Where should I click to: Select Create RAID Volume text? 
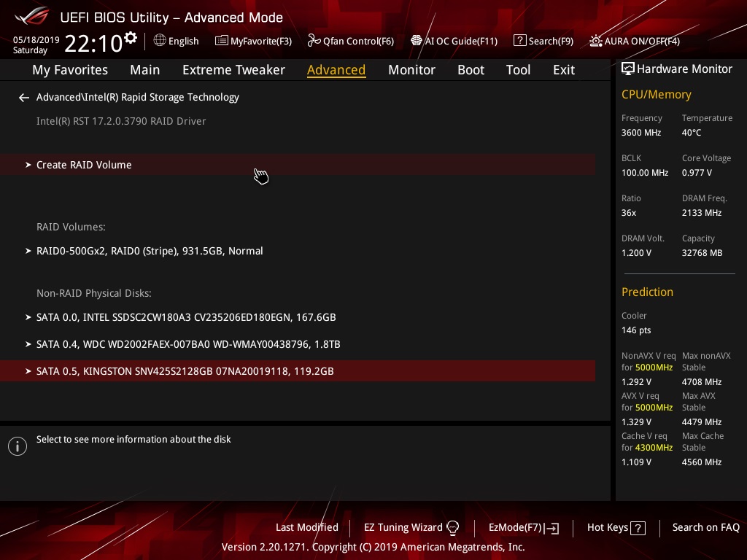[84, 165]
